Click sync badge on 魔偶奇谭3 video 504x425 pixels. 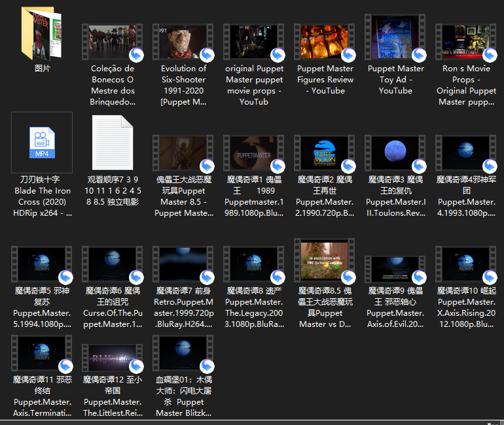(x=419, y=166)
